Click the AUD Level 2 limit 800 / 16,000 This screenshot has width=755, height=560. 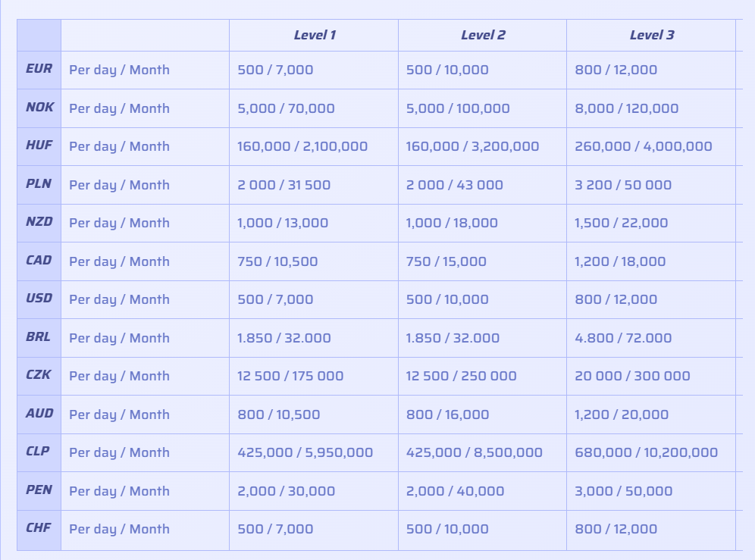tap(448, 415)
